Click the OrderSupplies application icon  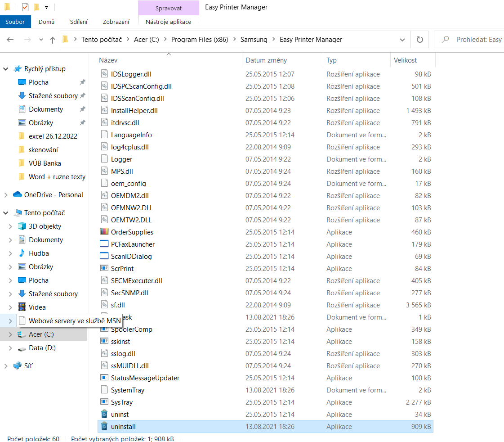click(x=104, y=232)
